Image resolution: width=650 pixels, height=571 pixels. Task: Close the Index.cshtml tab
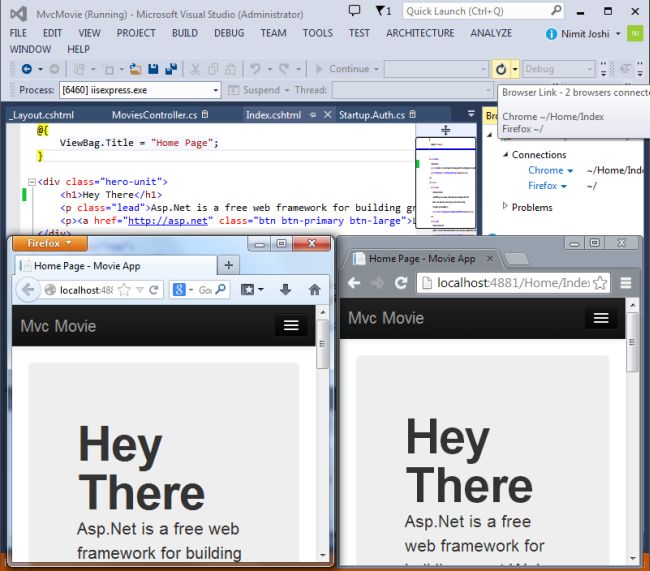327,114
